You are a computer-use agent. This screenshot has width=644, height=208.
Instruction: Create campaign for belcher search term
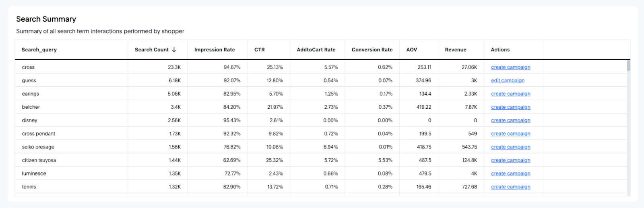pyautogui.click(x=510, y=107)
